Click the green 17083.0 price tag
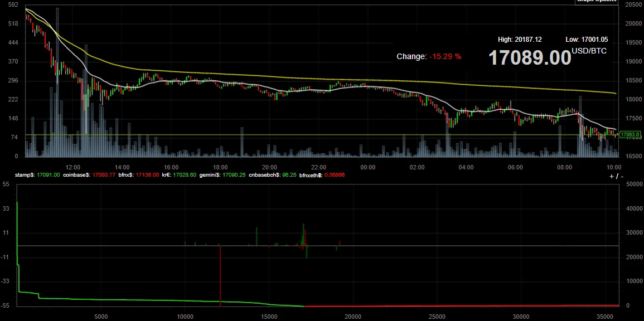This screenshot has width=644, height=321. tap(630, 135)
